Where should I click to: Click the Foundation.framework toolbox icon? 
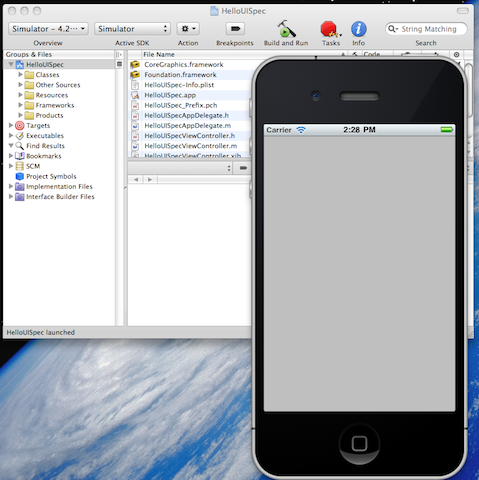(x=135, y=75)
